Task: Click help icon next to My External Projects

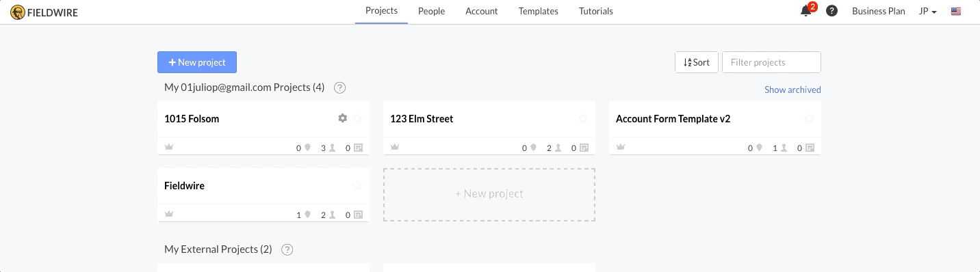Action: click(x=287, y=249)
